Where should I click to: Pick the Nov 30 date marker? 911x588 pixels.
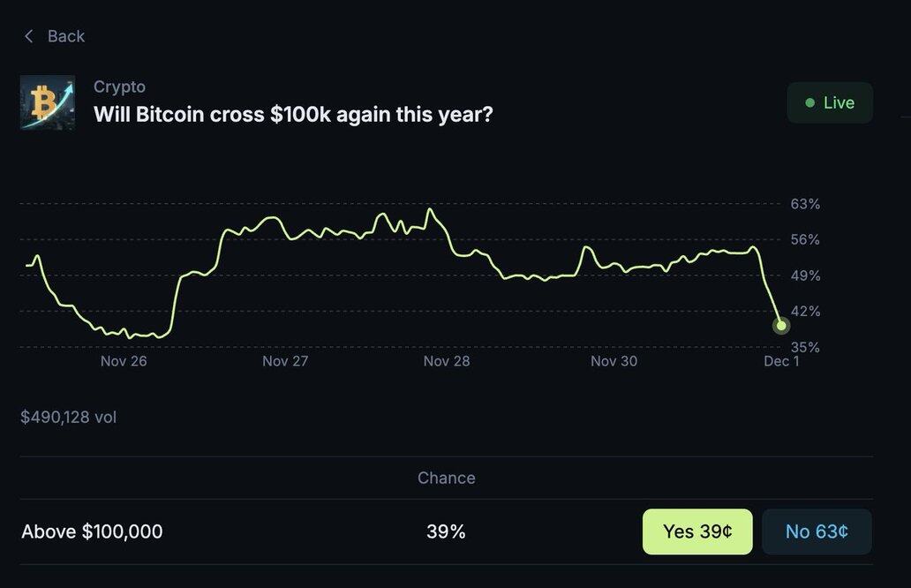614,361
